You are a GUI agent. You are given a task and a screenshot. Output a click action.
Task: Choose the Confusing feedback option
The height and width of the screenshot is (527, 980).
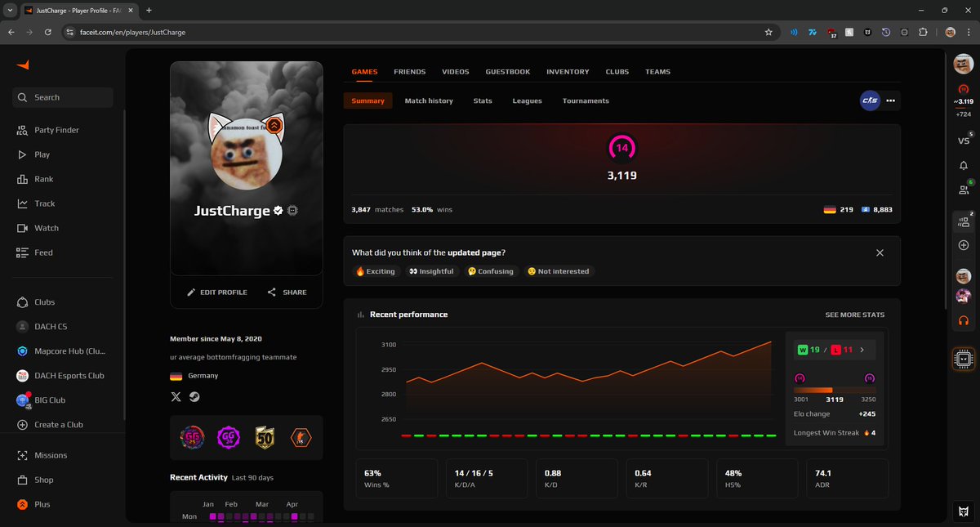coord(490,271)
